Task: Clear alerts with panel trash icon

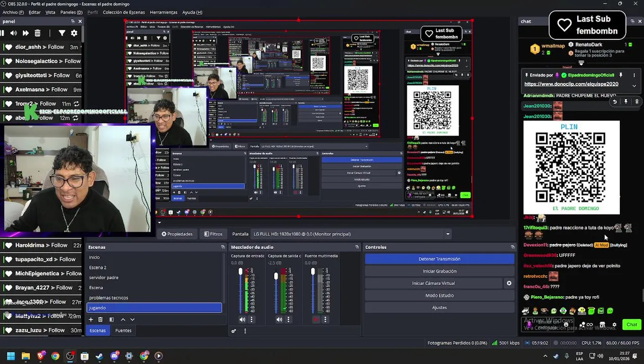Action: [x=37, y=33]
